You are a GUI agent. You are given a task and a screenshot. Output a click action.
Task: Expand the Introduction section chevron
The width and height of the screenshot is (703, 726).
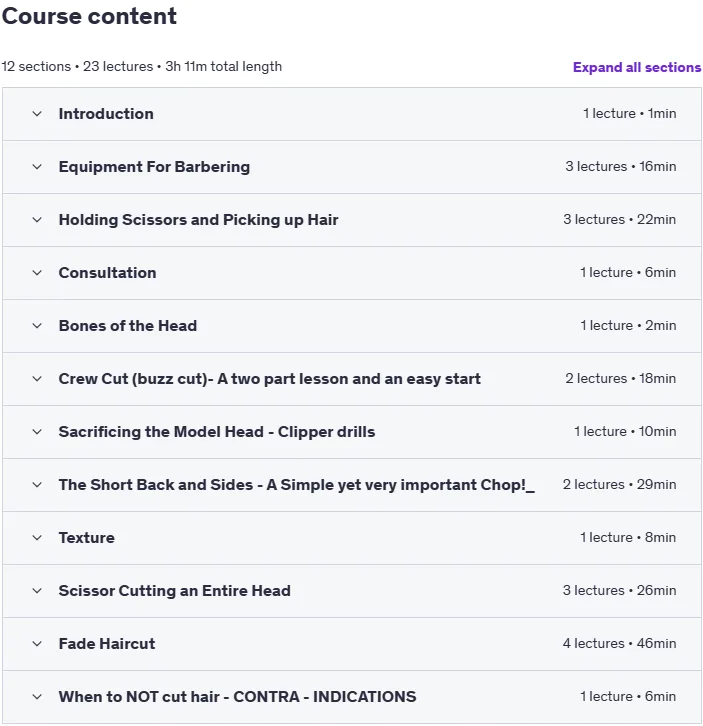pyautogui.click(x=37, y=114)
